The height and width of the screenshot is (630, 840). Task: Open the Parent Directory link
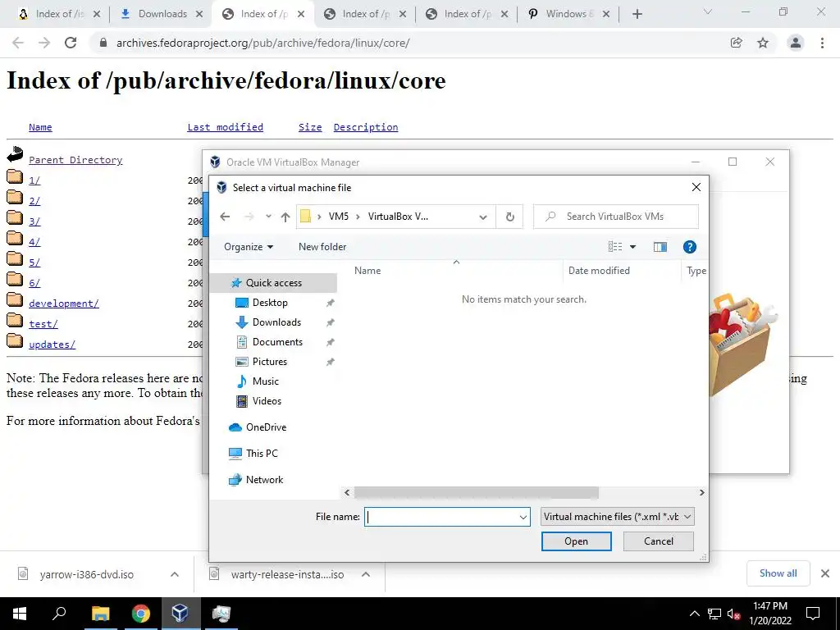[x=75, y=160]
